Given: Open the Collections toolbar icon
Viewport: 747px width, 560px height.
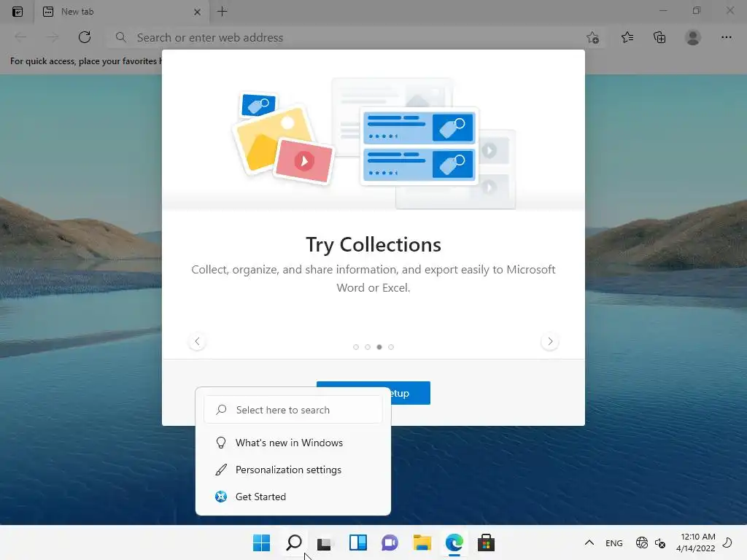Looking at the screenshot, I should click(x=659, y=37).
